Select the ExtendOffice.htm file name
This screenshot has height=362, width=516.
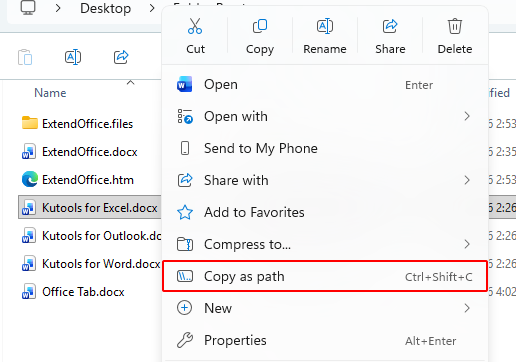pyautogui.click(x=88, y=180)
